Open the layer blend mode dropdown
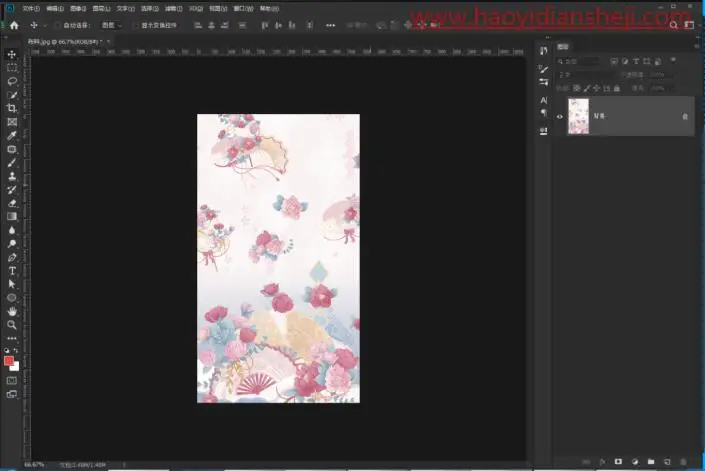705x471 pixels. click(587, 75)
